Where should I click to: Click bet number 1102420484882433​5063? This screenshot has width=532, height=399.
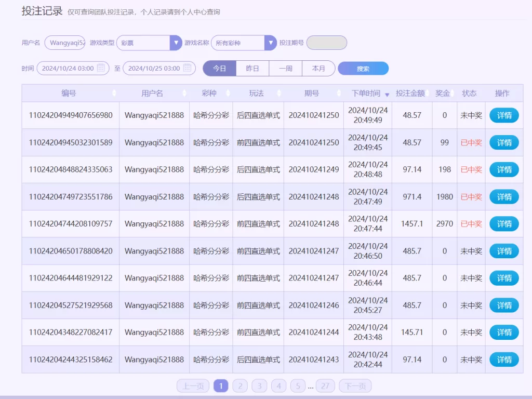(x=71, y=169)
